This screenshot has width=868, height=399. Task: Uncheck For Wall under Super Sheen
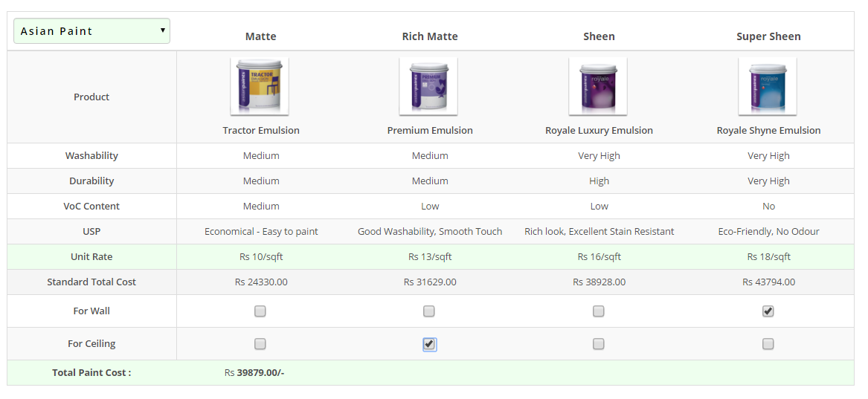point(768,311)
